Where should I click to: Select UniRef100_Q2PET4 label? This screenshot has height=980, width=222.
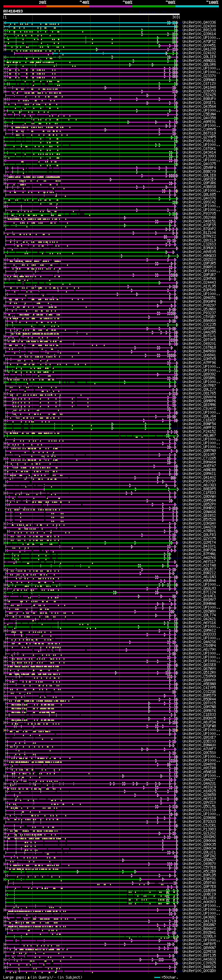pos(199,543)
